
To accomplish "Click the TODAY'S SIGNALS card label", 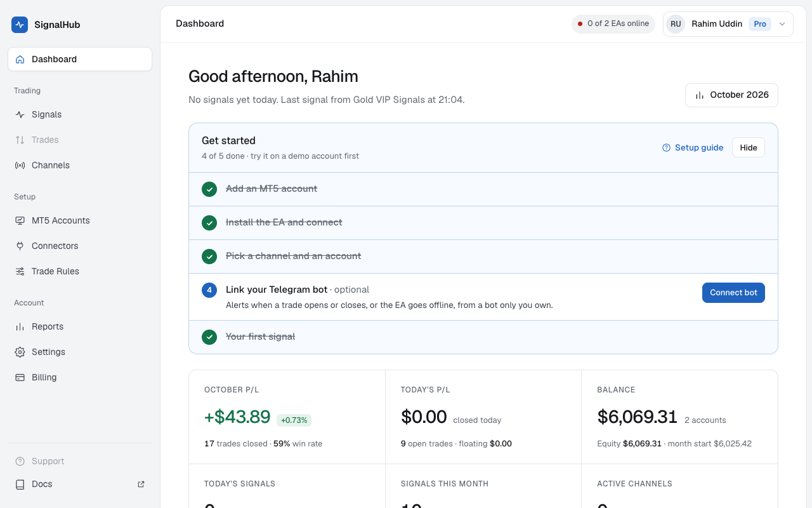I will click(240, 484).
